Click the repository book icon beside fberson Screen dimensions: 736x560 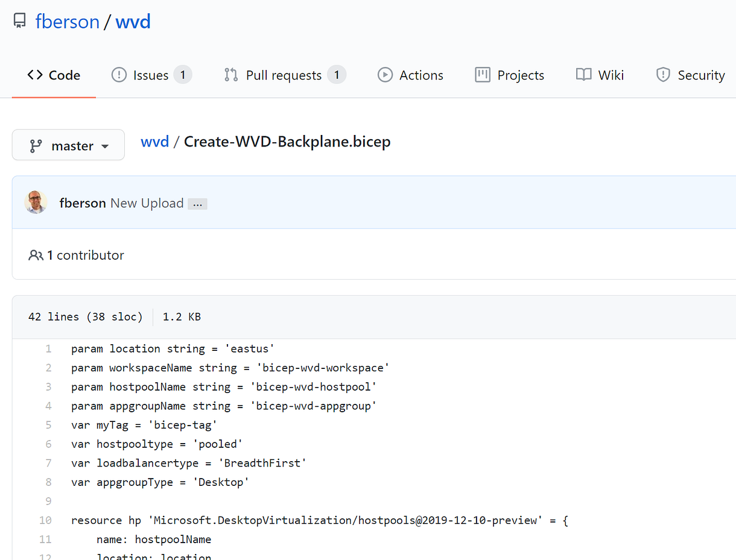[x=19, y=22]
